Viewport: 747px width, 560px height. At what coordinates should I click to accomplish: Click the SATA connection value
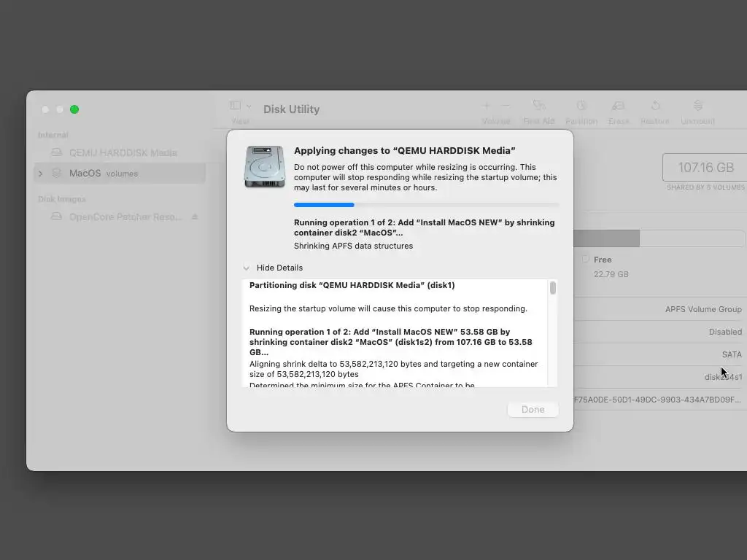732,355
